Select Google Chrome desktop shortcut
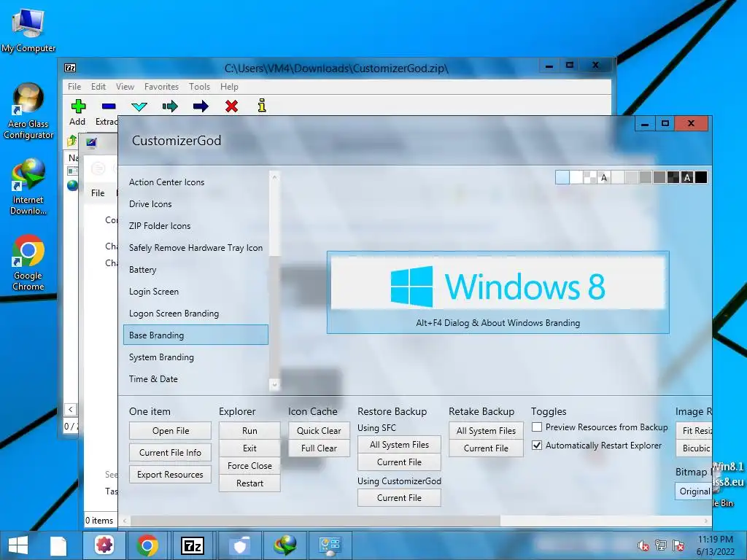This screenshot has height=560, width=747. (x=28, y=262)
